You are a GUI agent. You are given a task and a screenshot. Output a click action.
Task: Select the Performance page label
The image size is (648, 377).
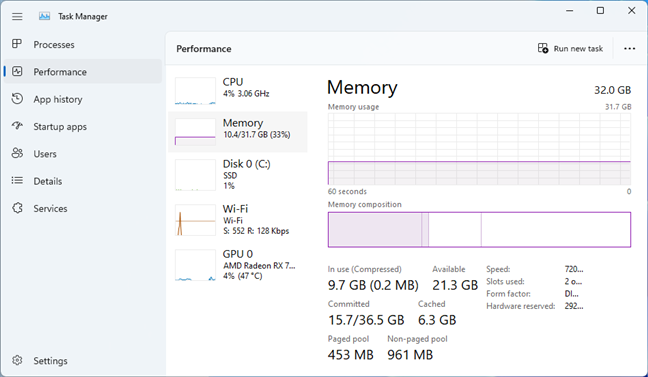(x=60, y=72)
